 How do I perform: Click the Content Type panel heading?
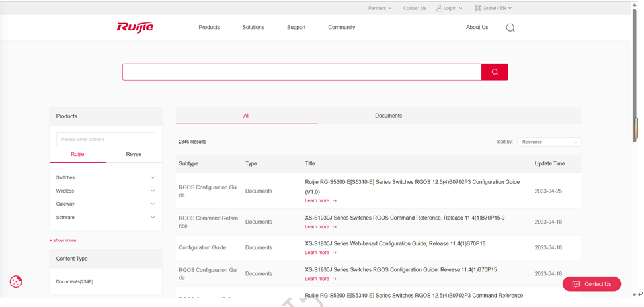click(x=72, y=259)
